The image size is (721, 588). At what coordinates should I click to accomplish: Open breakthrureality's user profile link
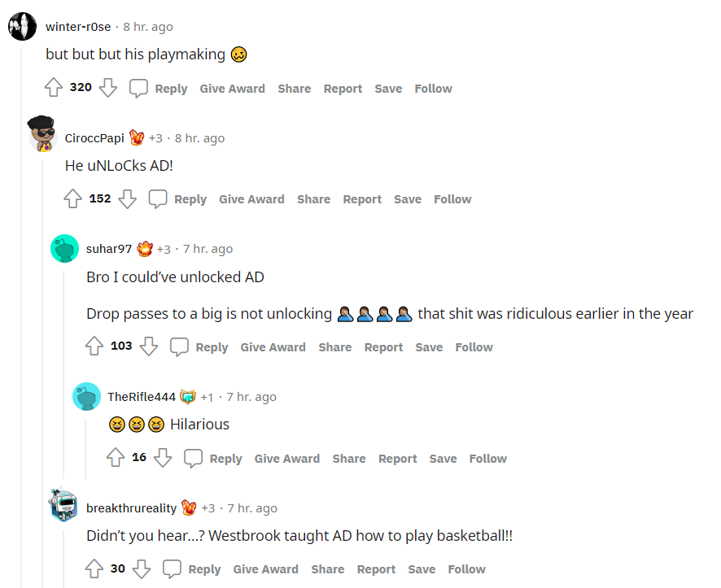(x=132, y=508)
